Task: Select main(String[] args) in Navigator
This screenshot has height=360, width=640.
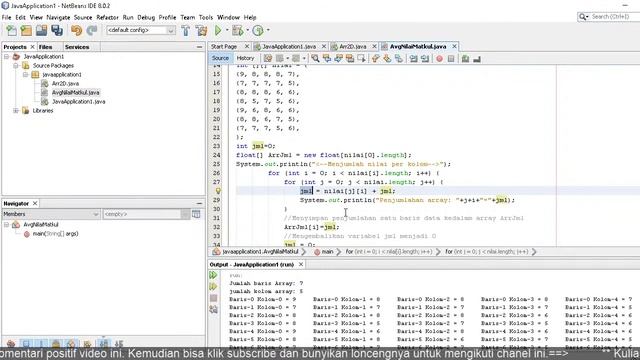Action: coord(55,234)
